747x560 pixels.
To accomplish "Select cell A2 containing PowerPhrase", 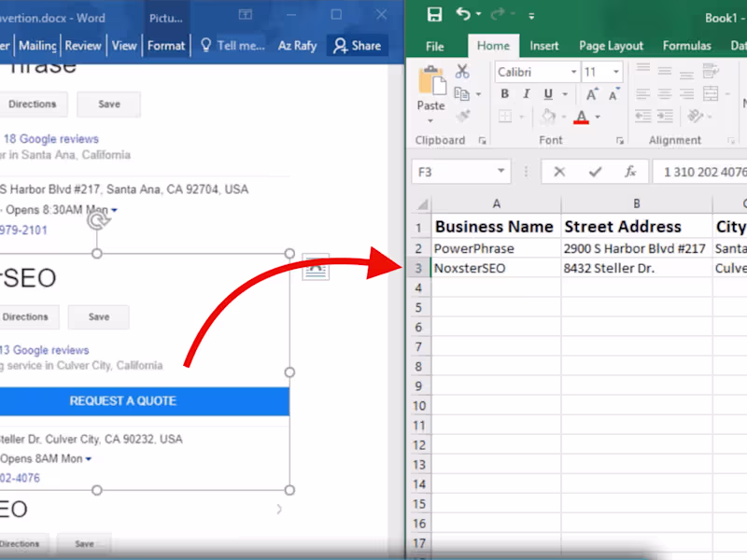I will (x=495, y=248).
